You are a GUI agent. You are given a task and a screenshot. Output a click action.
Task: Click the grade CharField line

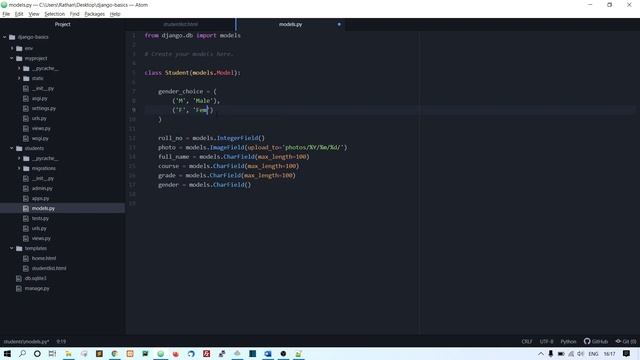tap(227, 176)
